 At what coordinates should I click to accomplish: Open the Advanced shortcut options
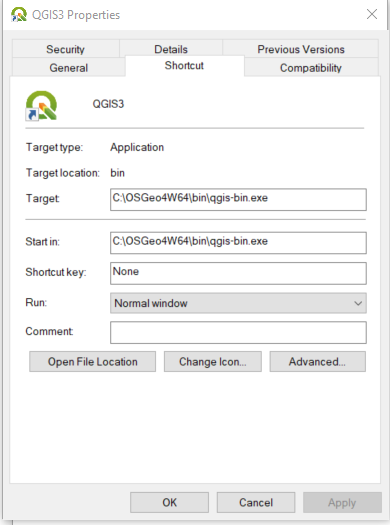coord(317,362)
